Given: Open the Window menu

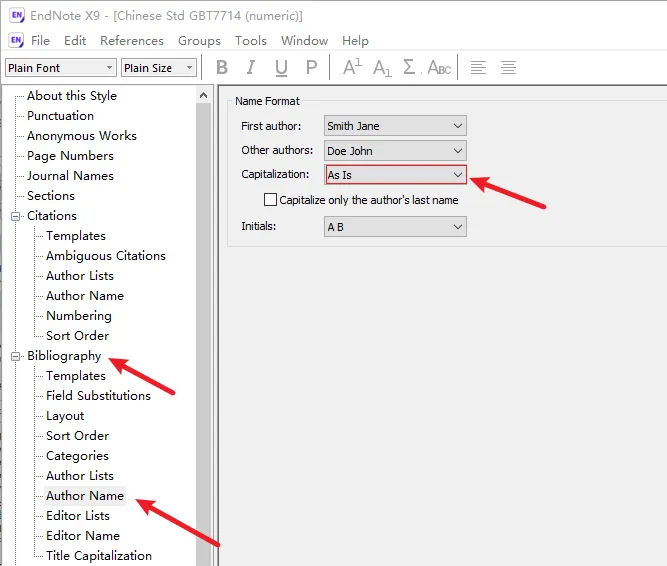Looking at the screenshot, I should coord(305,41).
